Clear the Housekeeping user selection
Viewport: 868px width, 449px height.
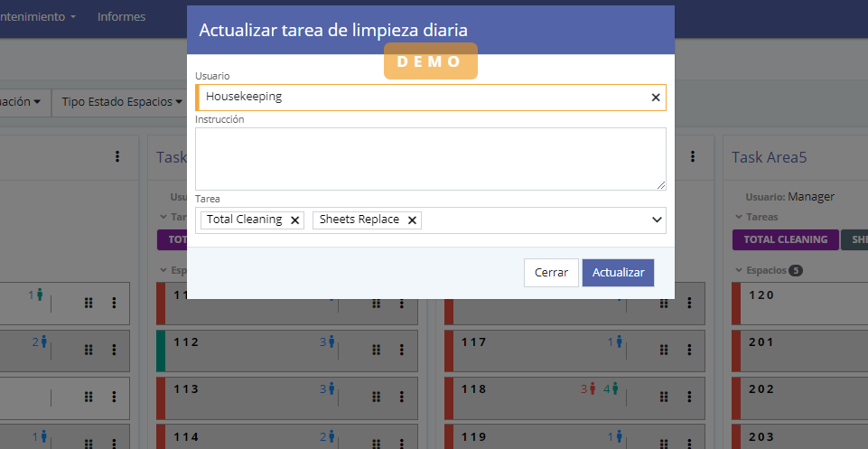[x=656, y=98]
